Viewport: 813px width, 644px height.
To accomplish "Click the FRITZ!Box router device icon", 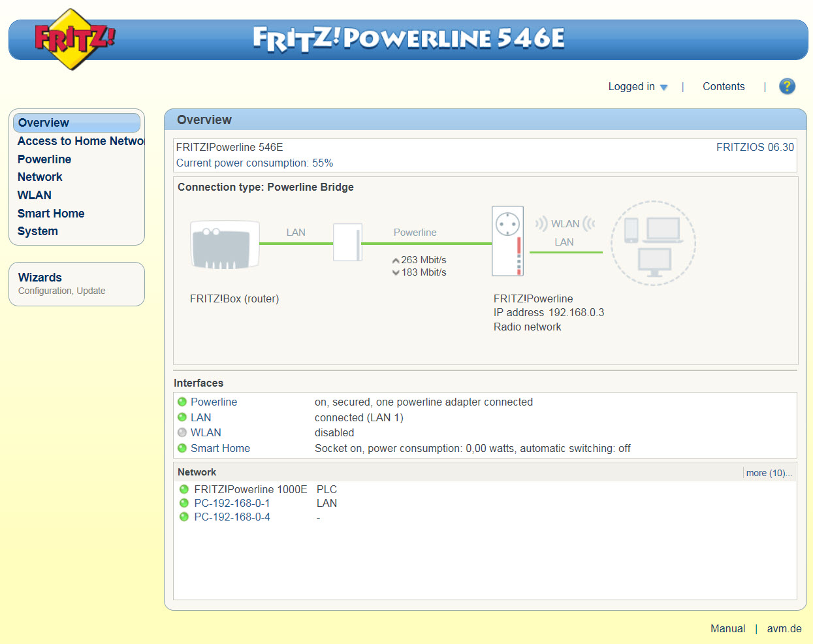I will pos(225,245).
